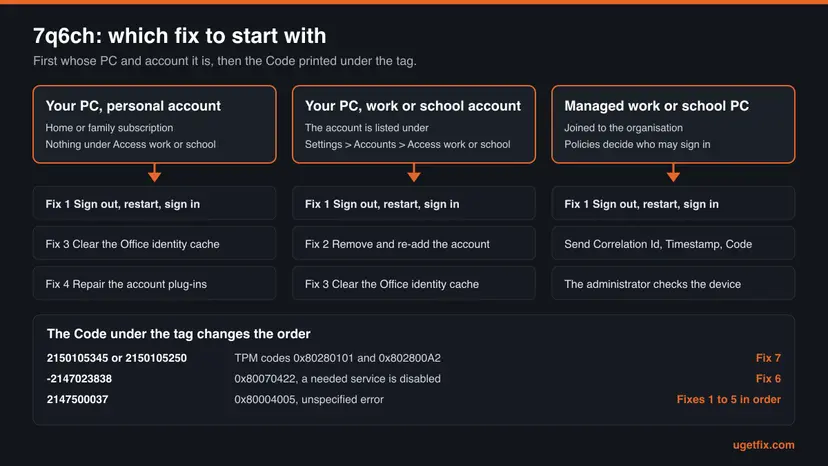Click 'Home or family subscription' line
The image size is (828, 466).
(109, 128)
